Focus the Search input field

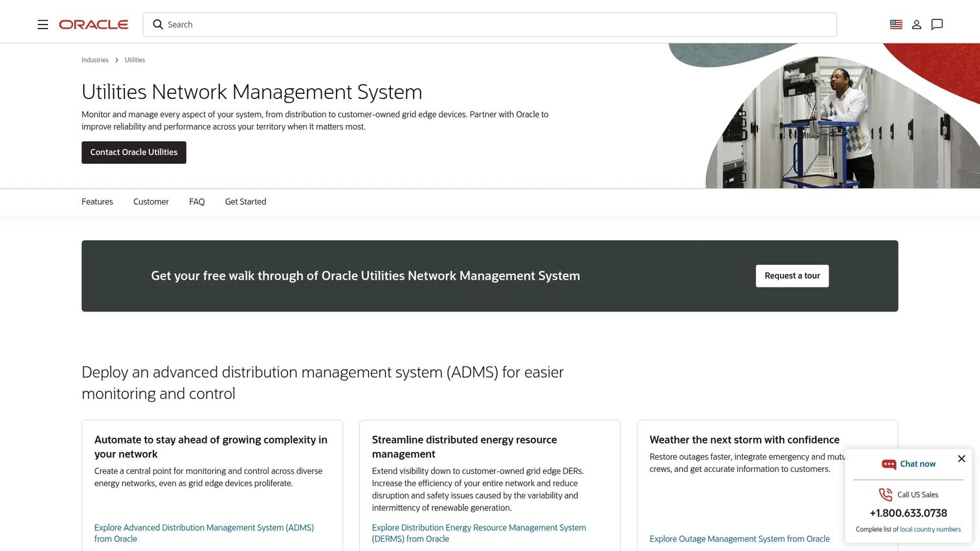point(490,25)
